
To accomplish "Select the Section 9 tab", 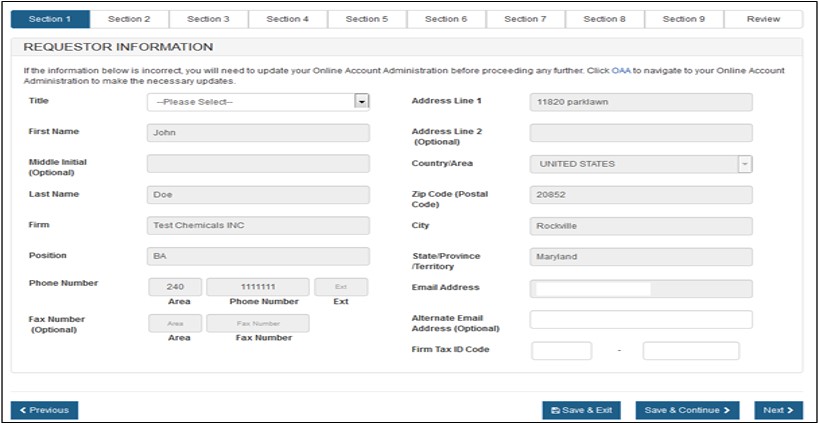I will coord(684,19).
